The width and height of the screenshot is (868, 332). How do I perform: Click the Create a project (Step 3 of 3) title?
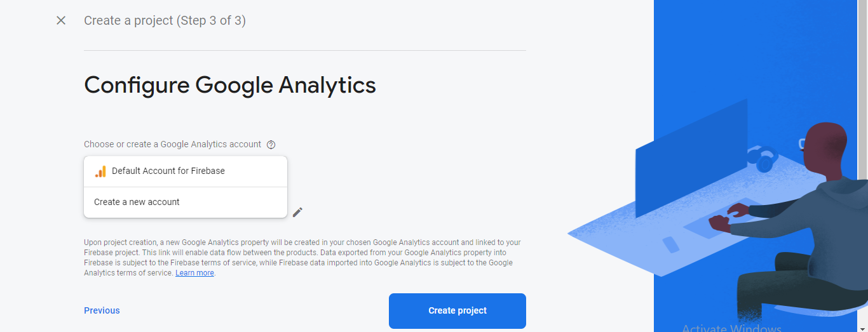point(165,20)
